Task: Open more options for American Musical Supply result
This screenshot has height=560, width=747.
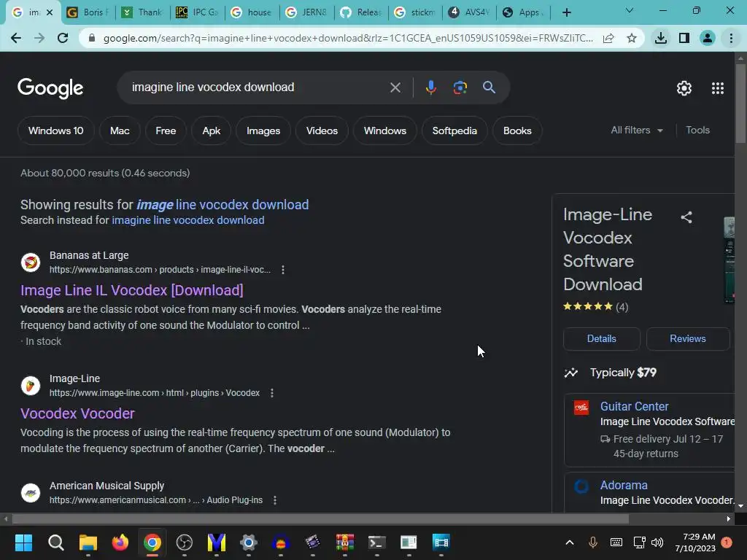Action: (275, 500)
